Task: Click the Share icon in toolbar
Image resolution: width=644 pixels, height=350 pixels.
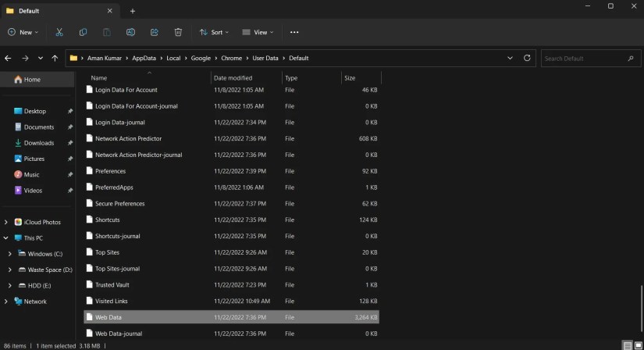Action: pos(155,32)
